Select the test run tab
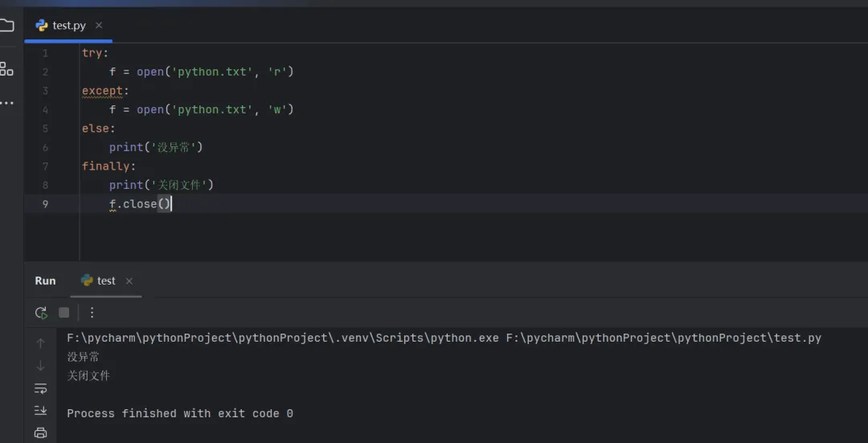The image size is (868, 443). [x=105, y=281]
